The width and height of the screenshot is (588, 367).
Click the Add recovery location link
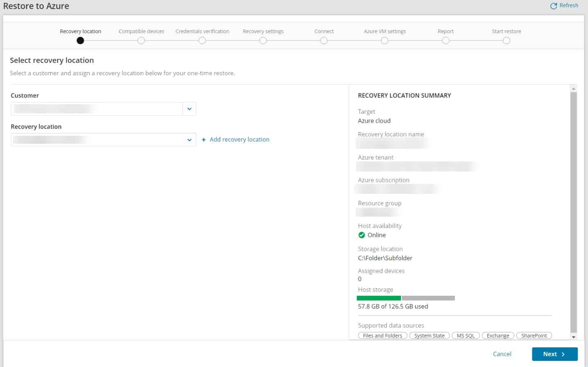pos(239,140)
